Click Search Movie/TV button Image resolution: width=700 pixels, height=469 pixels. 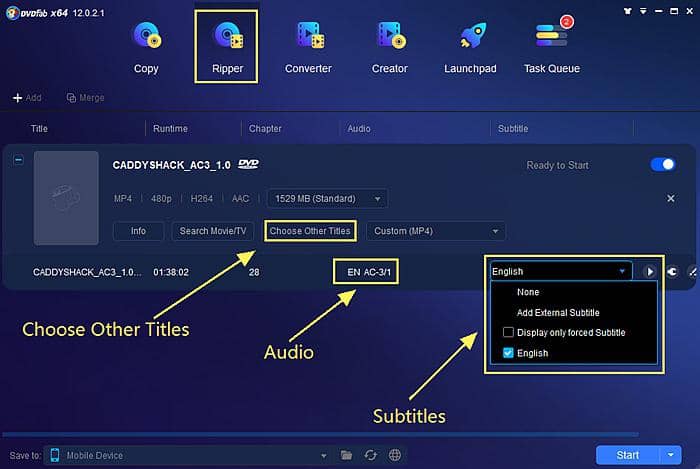click(x=212, y=231)
